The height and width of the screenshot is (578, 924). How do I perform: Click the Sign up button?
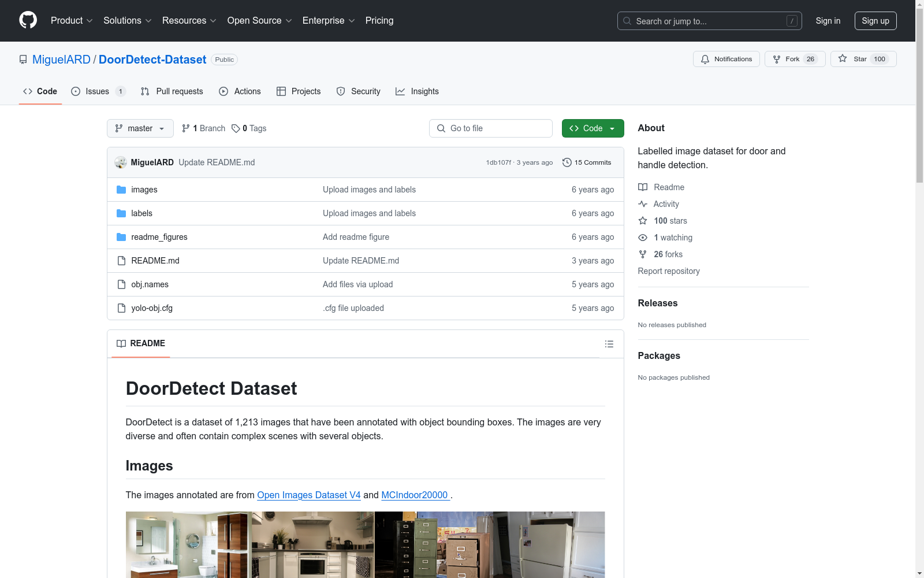coord(875,21)
